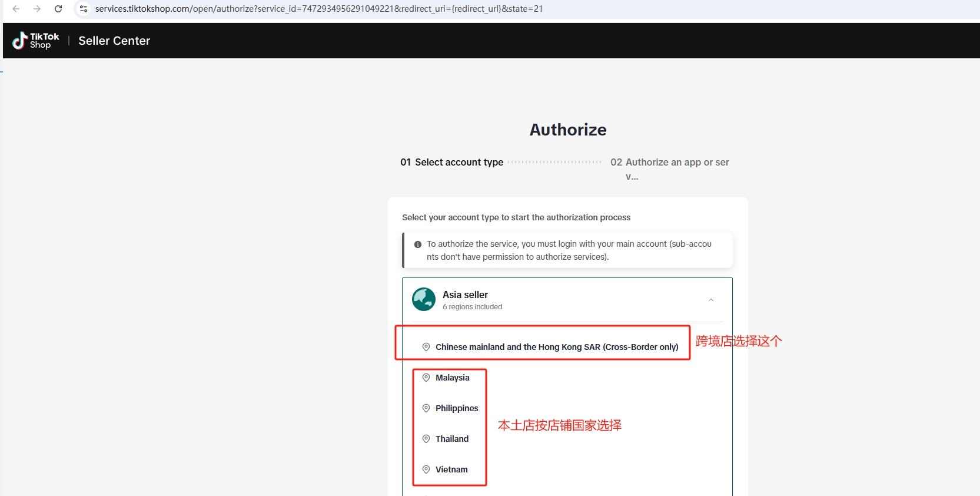Click the Asia seller globe icon
The image size is (980, 496).
tap(424, 299)
